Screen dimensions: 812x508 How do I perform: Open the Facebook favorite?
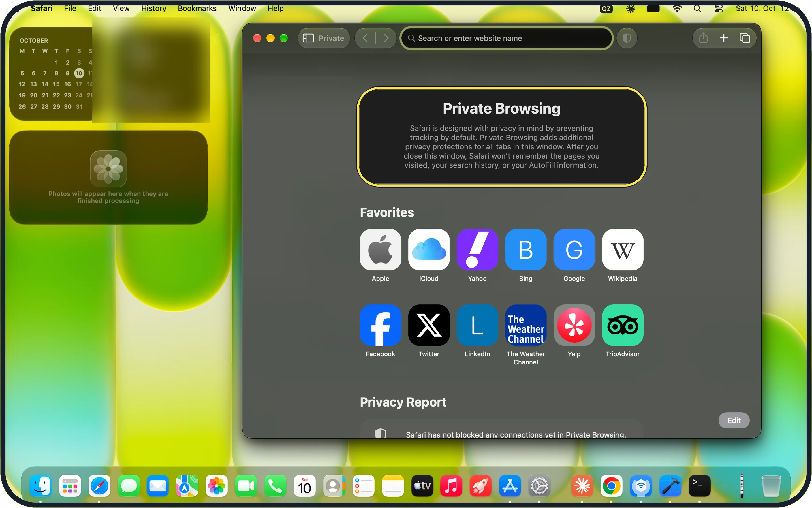(x=380, y=325)
